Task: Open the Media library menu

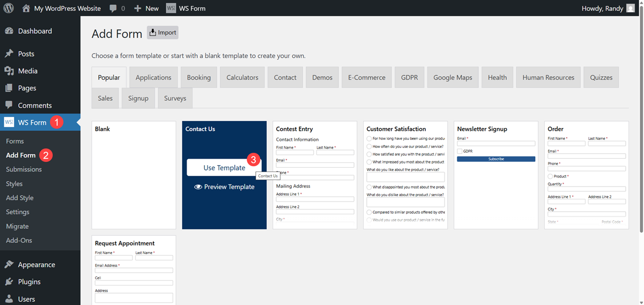Action: pyautogui.click(x=27, y=71)
